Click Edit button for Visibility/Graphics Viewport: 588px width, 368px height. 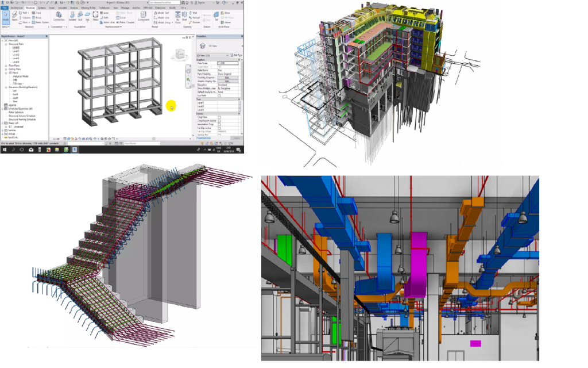click(227, 78)
